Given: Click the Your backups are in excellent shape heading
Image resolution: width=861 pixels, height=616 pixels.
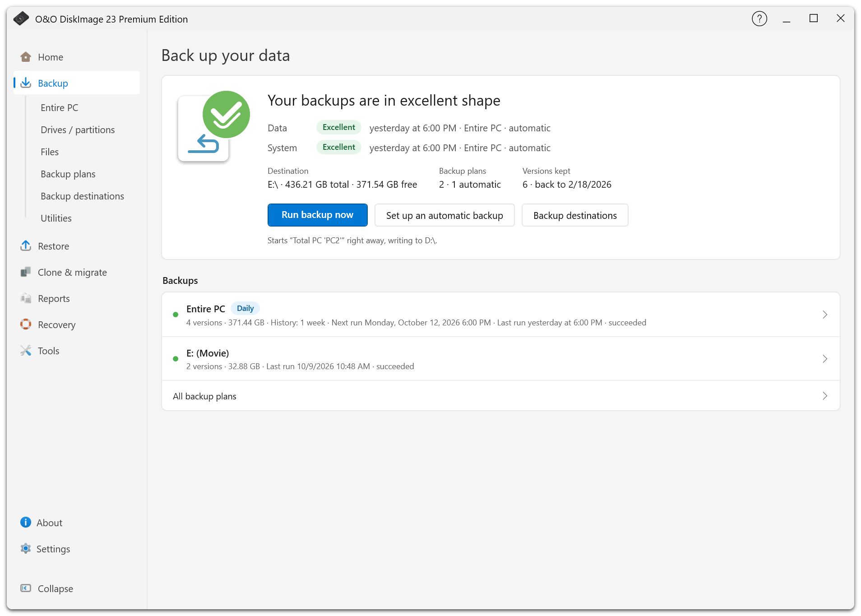Looking at the screenshot, I should pos(384,100).
